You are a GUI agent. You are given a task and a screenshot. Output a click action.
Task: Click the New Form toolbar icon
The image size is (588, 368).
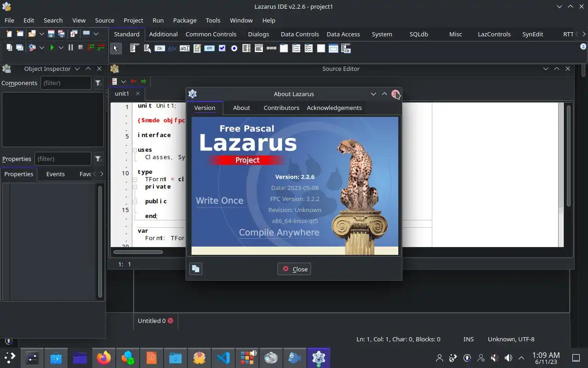20,34
